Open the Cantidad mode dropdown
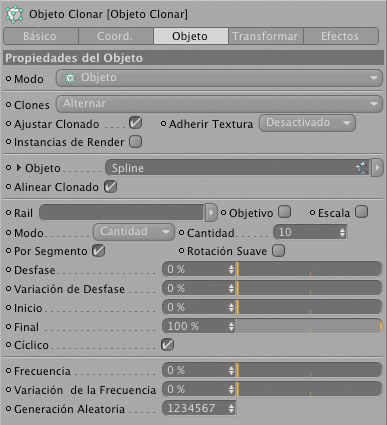The height and width of the screenshot is (425, 387). pos(134,232)
